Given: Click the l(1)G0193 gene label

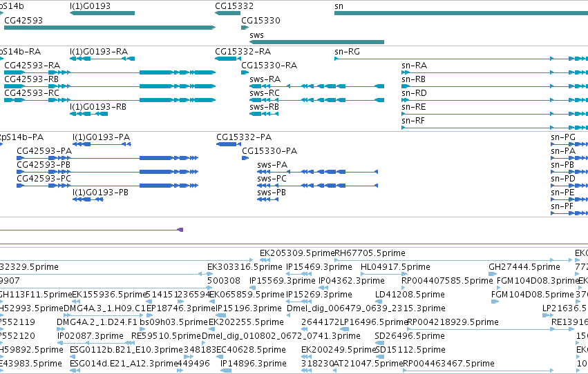Looking at the screenshot, I should pyautogui.click(x=90, y=6).
